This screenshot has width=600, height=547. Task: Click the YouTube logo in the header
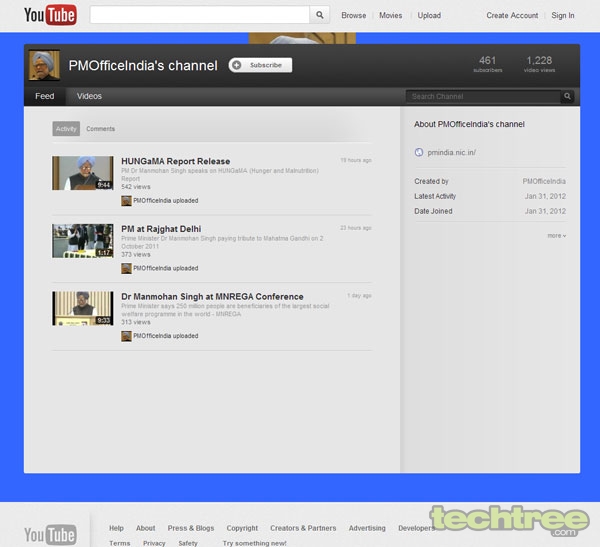pos(50,15)
